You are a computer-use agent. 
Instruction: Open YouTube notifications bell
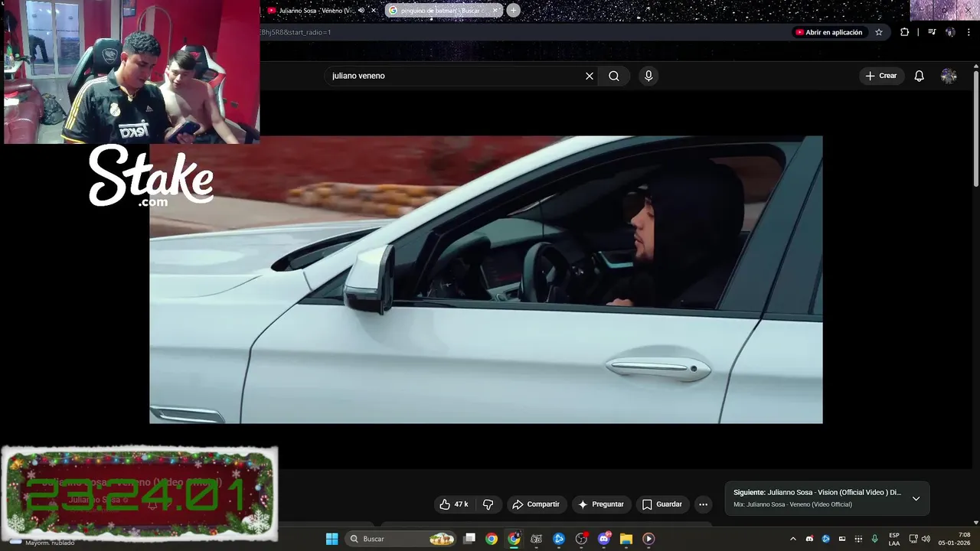[x=920, y=76]
